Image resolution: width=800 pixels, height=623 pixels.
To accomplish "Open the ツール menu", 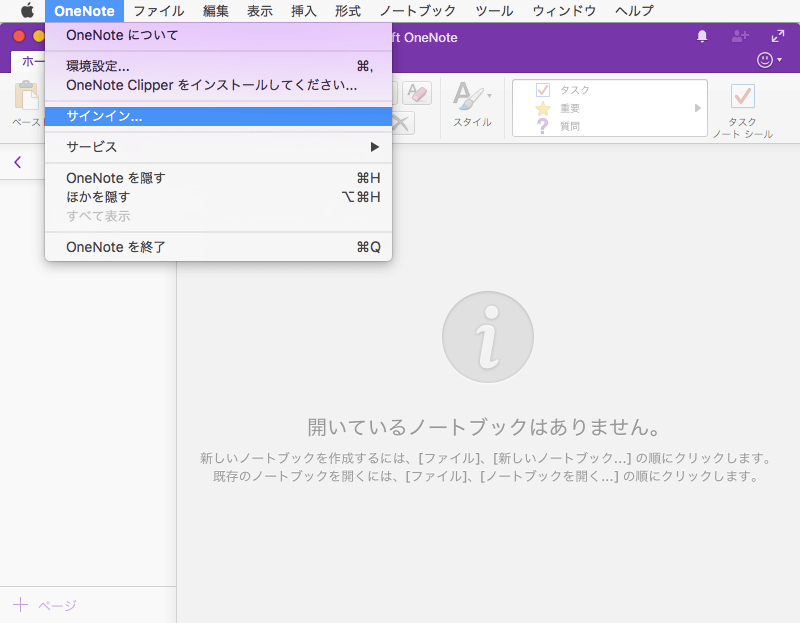I will [x=494, y=11].
